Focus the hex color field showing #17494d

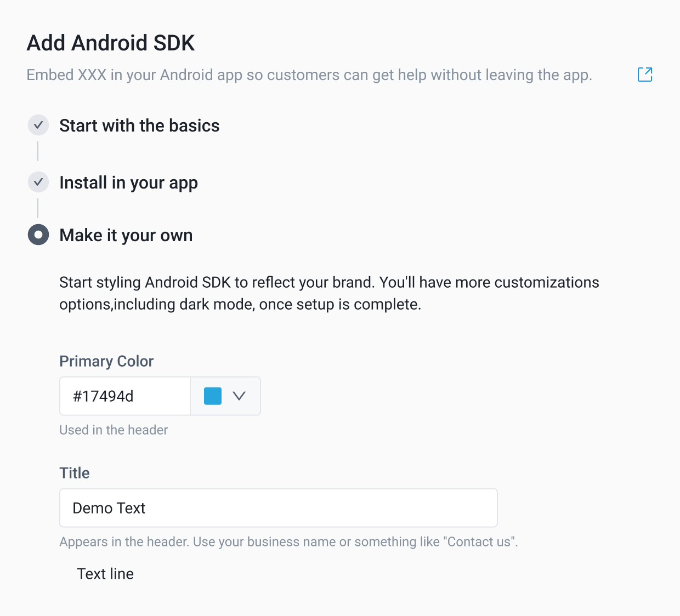(125, 396)
